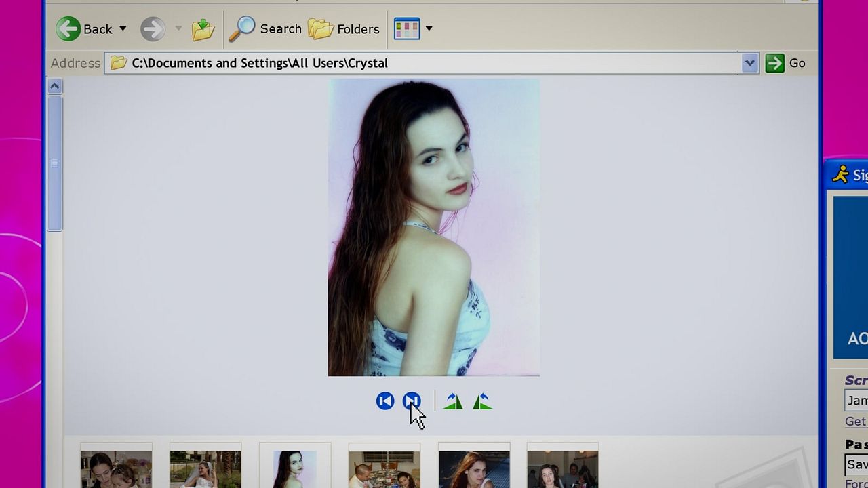The height and width of the screenshot is (488, 868).
Task: Click the magnifying glass Search icon
Action: tap(241, 28)
